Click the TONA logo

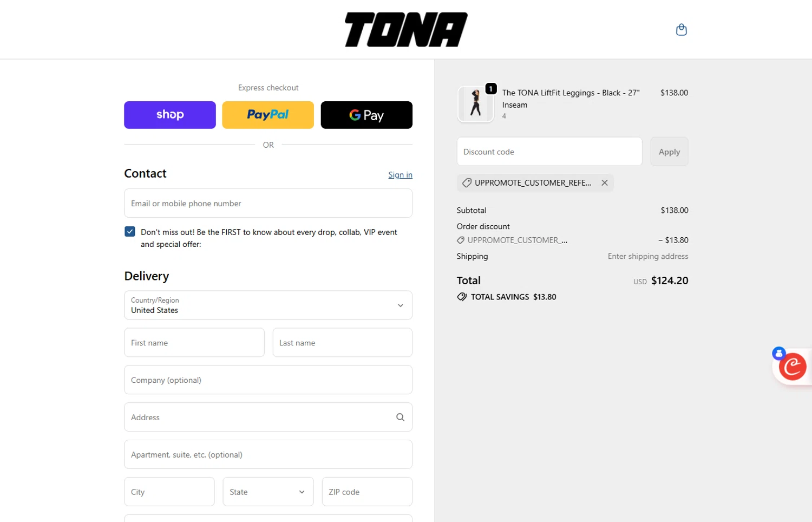(406, 30)
